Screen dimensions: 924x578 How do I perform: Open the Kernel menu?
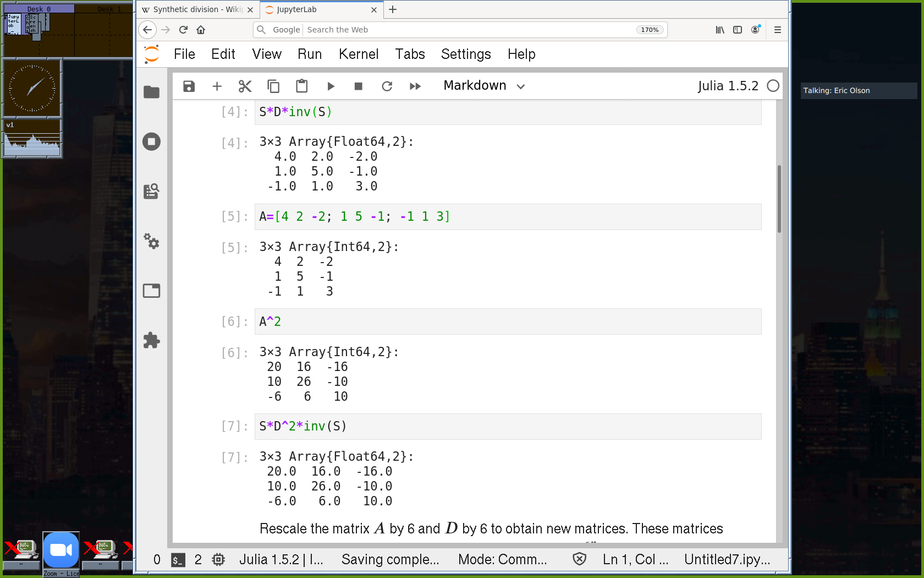pyautogui.click(x=359, y=54)
